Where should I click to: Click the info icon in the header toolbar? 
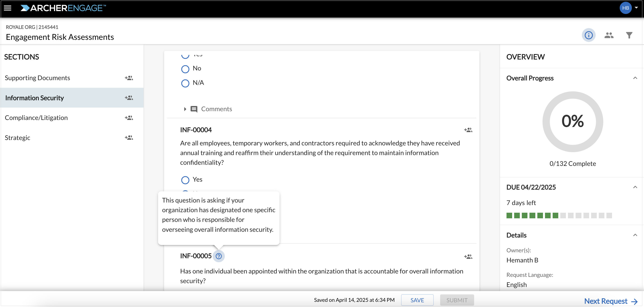click(x=589, y=35)
